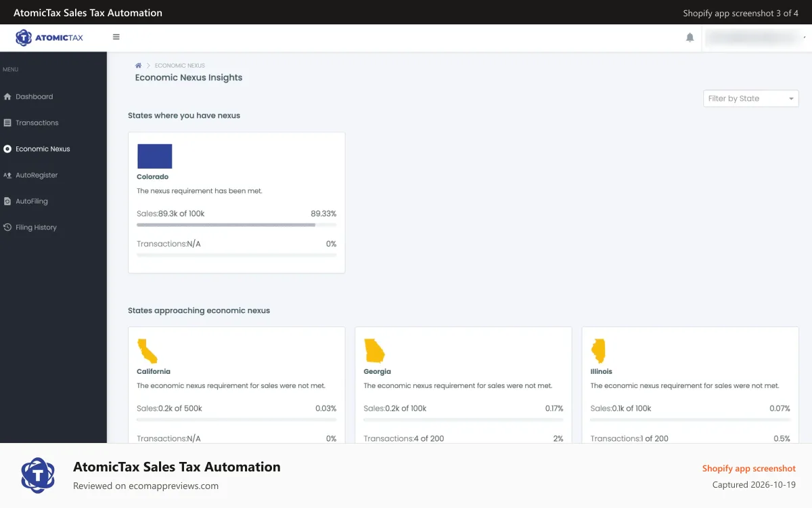812x508 pixels.
Task: Click 'Sales:0.2k of 500k' in California card
Action: [169, 408]
